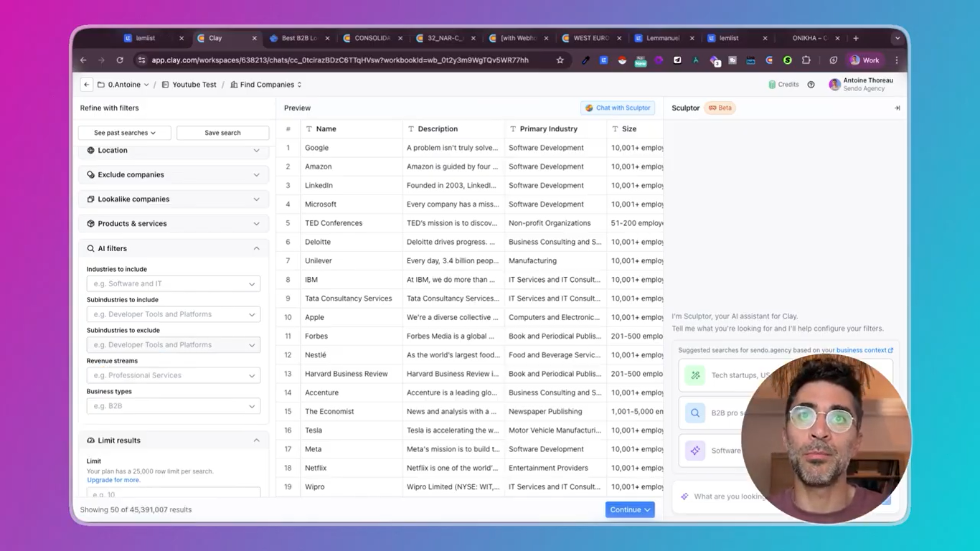Click the browser address bar URL
This screenshot has width=980, height=551.
tap(340, 60)
